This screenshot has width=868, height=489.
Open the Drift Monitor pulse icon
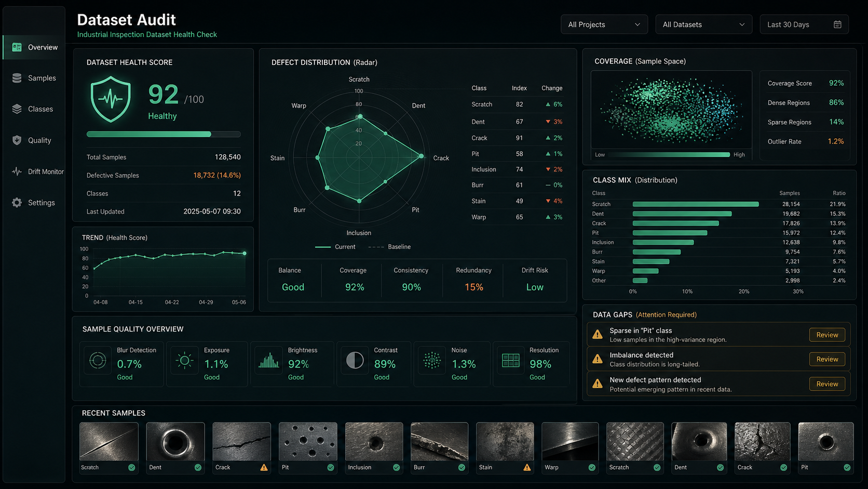(x=17, y=171)
